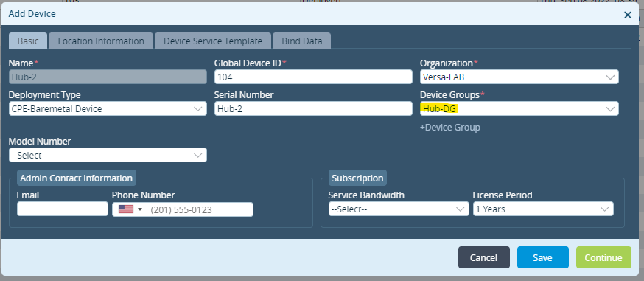This screenshot has height=281, width=644.
Task: Expand the Organization dropdown chevron
Action: click(610, 77)
